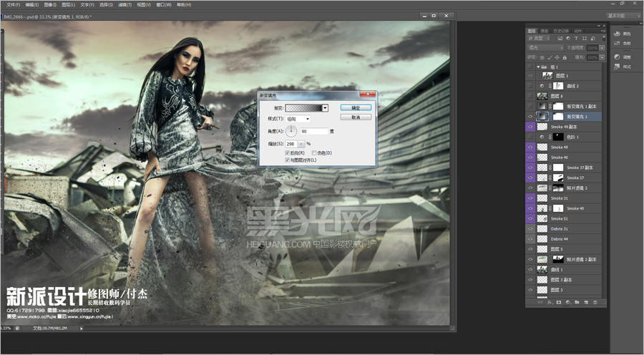
Task: Open the layer filter 类型 dropdown
Action: coord(539,38)
